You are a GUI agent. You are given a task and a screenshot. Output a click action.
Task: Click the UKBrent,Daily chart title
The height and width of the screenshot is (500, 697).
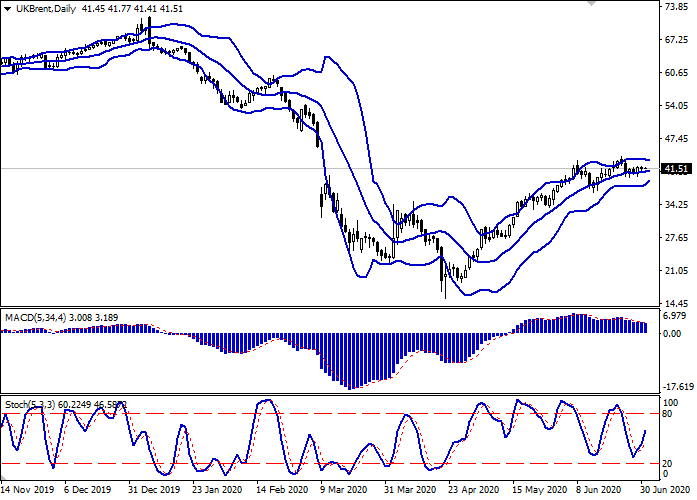(x=45, y=8)
